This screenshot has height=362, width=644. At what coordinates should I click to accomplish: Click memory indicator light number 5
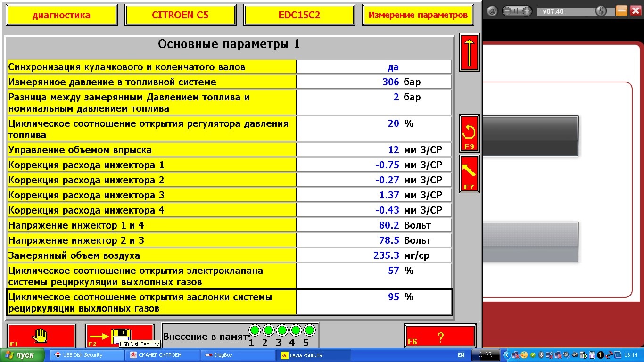click(309, 330)
